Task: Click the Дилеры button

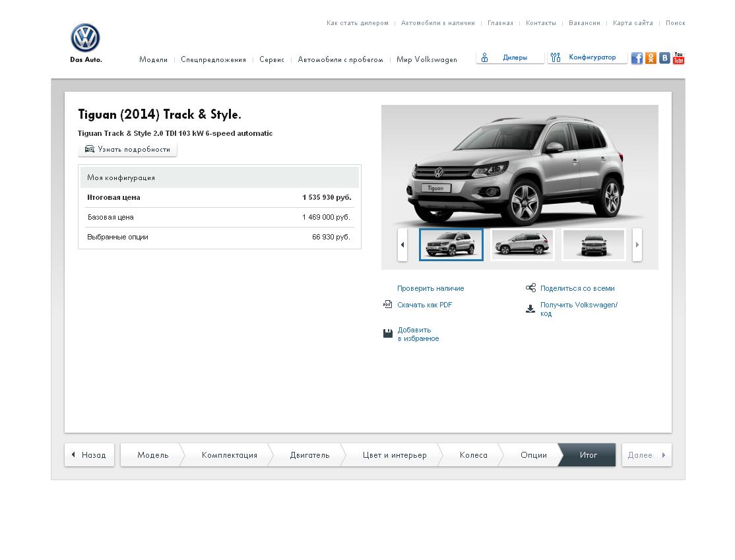Action: pyautogui.click(x=510, y=57)
